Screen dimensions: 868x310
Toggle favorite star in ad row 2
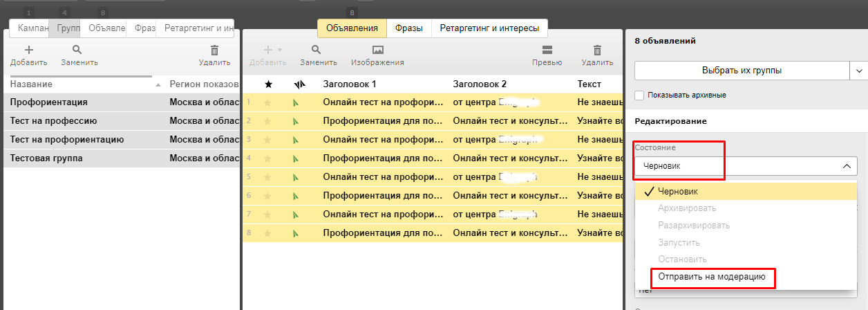coord(268,121)
